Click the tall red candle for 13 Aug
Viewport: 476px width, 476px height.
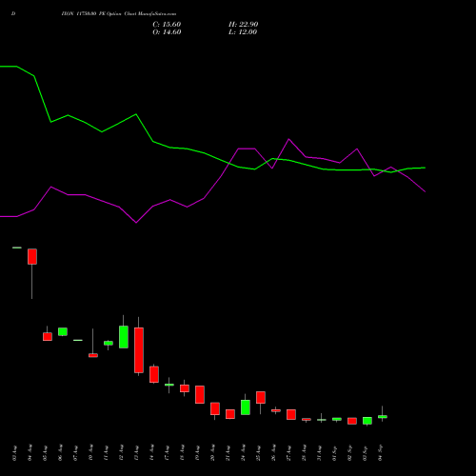click(139, 350)
